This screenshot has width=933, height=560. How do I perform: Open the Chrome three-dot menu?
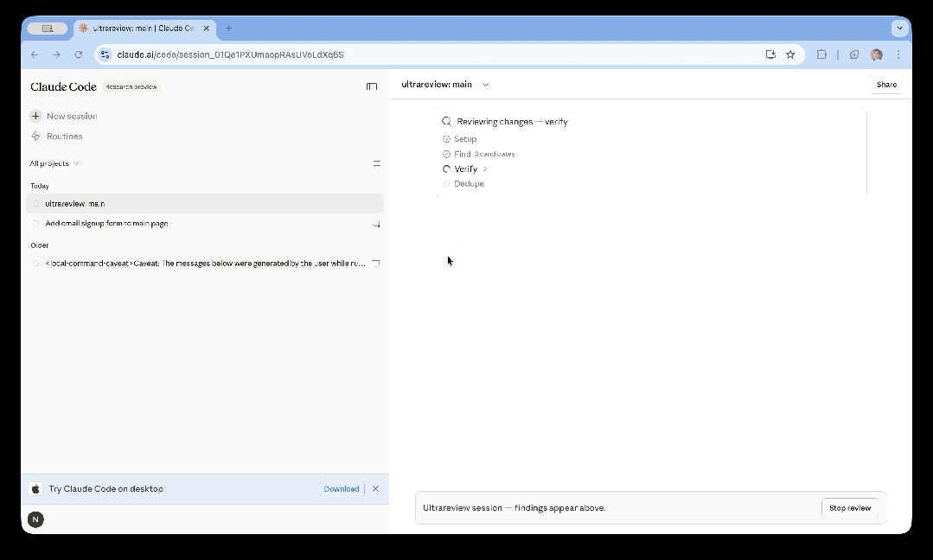coord(898,54)
